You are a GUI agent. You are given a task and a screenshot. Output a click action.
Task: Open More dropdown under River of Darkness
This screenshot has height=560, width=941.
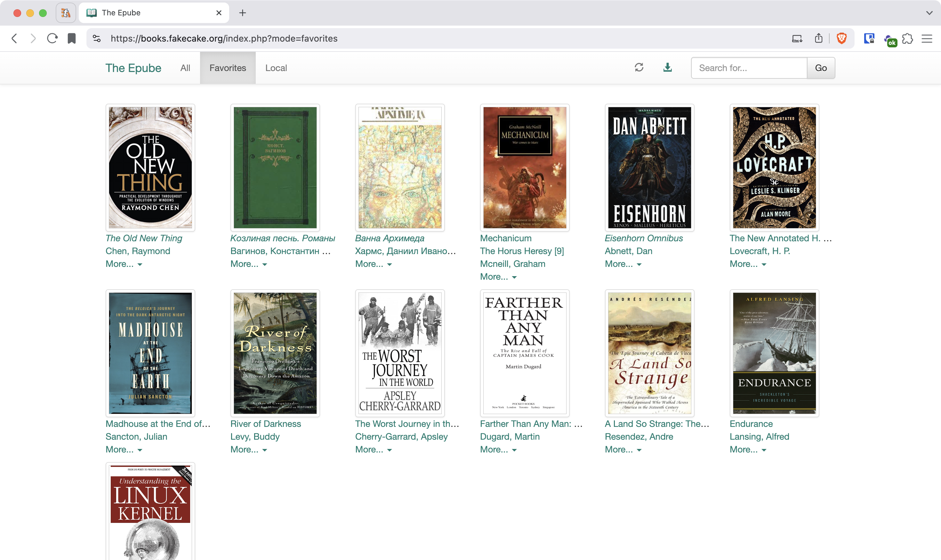248,450
